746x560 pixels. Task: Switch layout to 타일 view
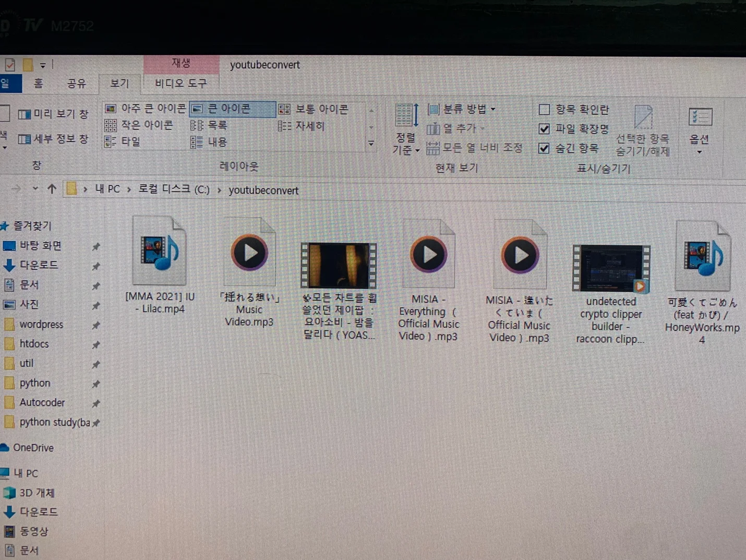pyautogui.click(x=123, y=141)
